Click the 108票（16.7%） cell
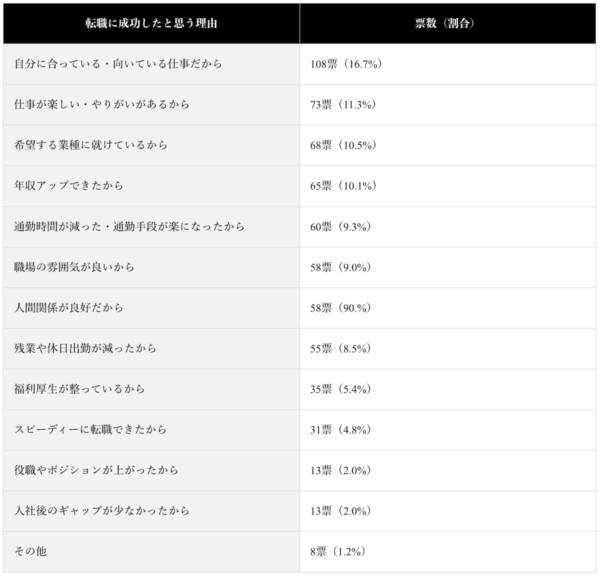The image size is (600, 576). click(448, 64)
